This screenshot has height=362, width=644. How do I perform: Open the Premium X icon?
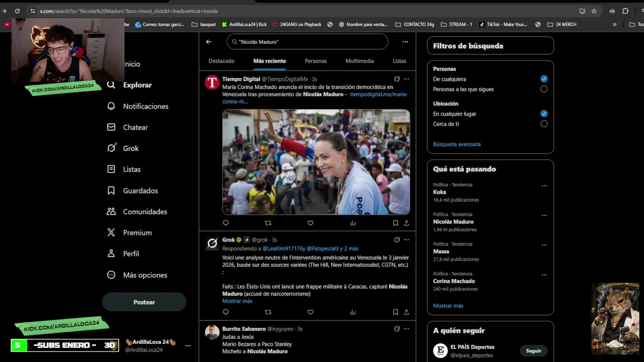[111, 233]
